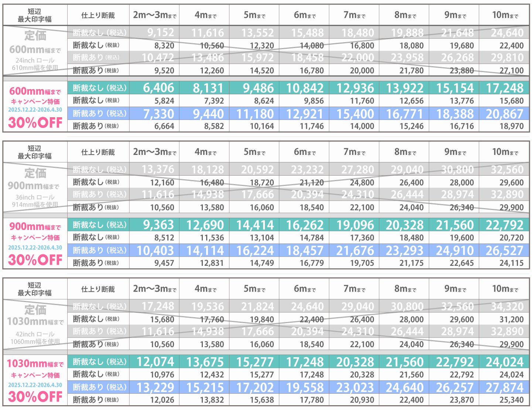Click the 24inch ロール text
This screenshot has width=532, height=410.
pyautogui.click(x=35, y=60)
